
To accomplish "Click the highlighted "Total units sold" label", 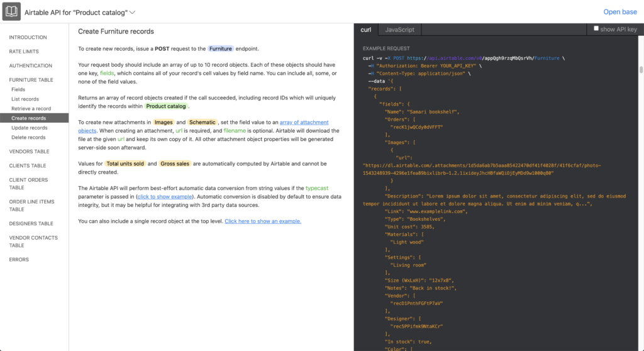I will point(125,164).
